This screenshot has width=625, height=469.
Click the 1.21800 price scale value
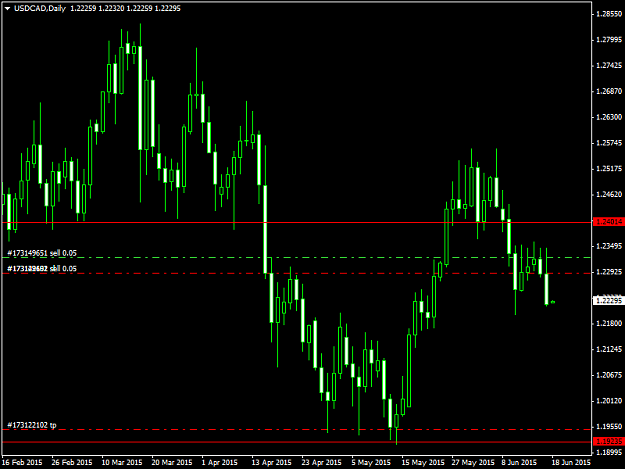[x=609, y=323]
